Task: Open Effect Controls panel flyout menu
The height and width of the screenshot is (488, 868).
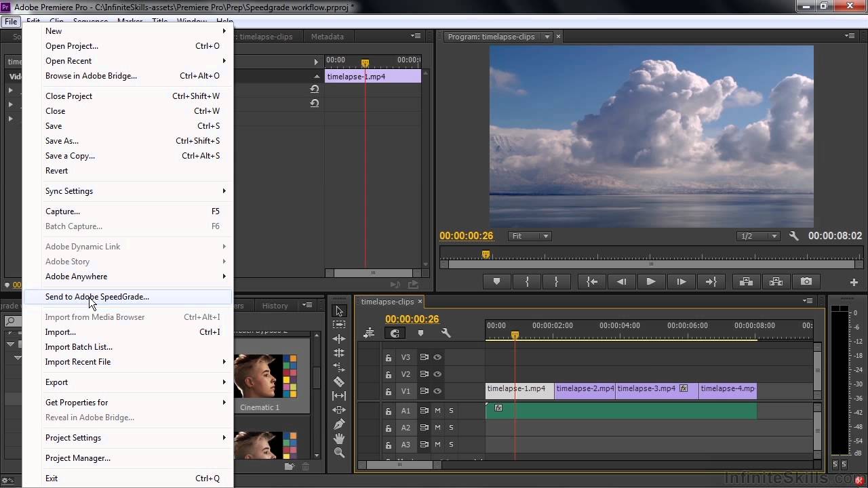Action: click(415, 36)
